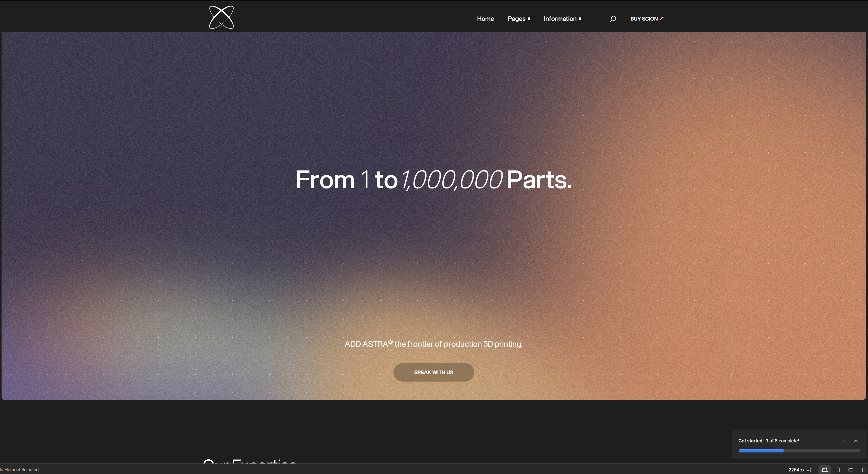Open canvas settings sliders icon
The height and width of the screenshot is (474, 868).
(809, 470)
